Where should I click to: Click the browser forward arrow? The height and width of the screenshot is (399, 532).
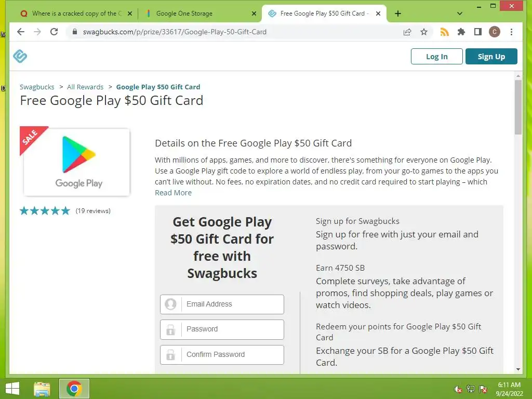tap(37, 32)
